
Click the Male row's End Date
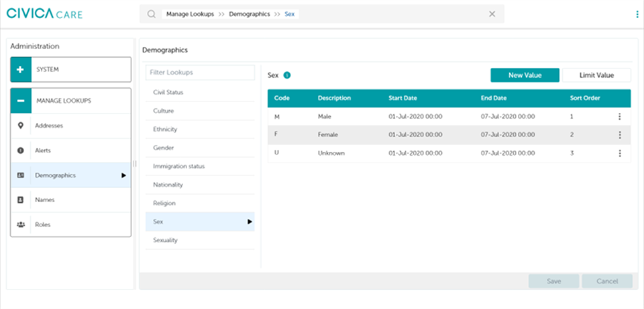click(508, 116)
